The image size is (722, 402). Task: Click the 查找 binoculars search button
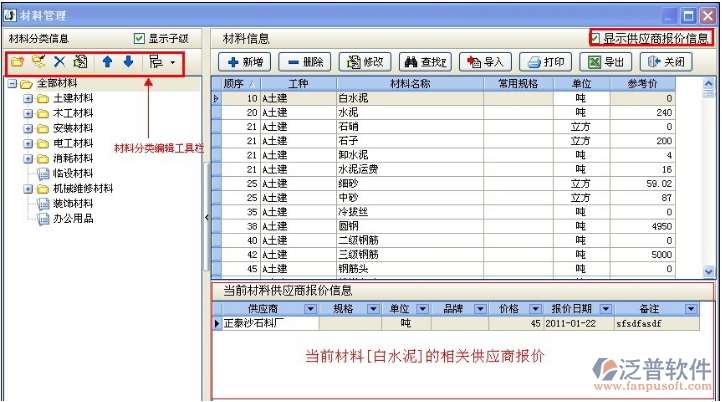[x=424, y=62]
